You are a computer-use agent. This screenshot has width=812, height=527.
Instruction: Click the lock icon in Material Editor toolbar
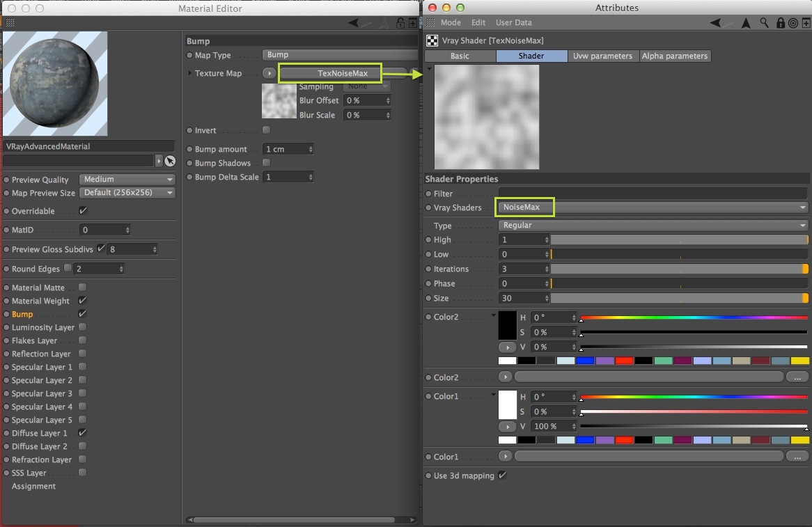coord(400,23)
